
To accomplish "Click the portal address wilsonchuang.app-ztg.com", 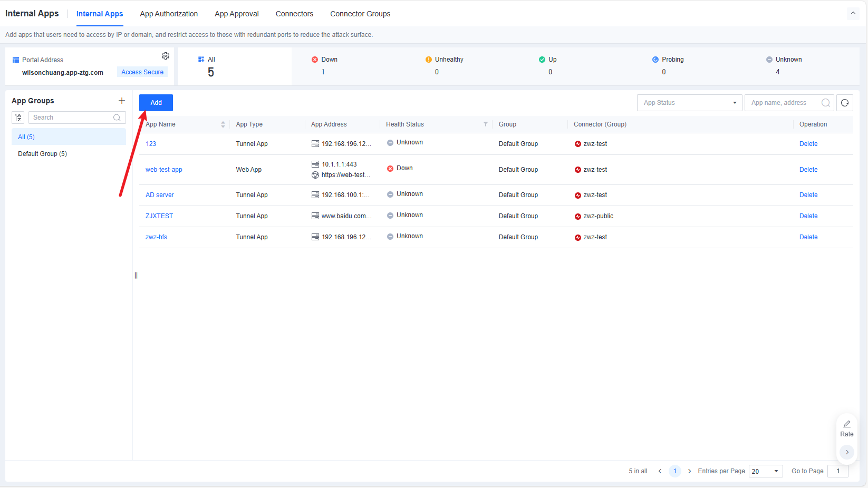I will point(63,73).
